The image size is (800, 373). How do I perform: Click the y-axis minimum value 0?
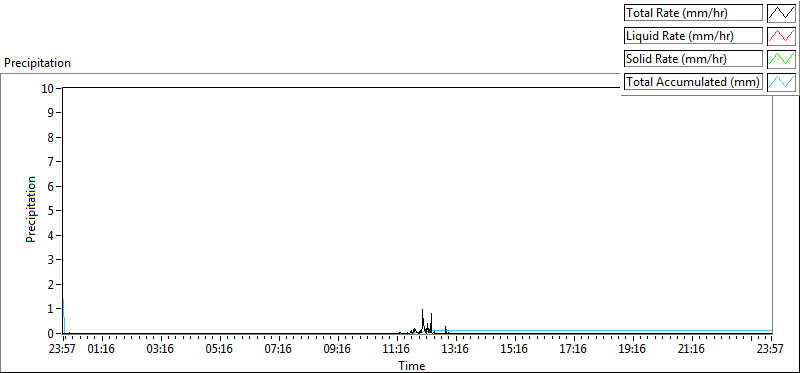(51, 333)
